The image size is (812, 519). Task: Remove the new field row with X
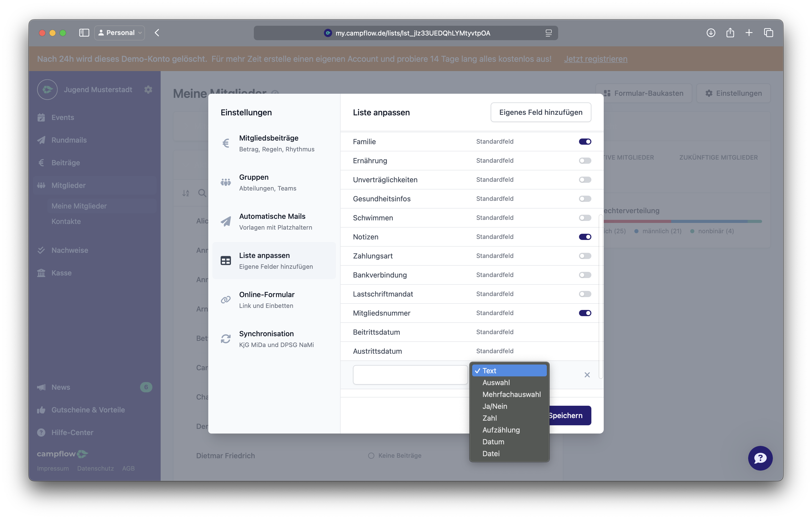[587, 375]
